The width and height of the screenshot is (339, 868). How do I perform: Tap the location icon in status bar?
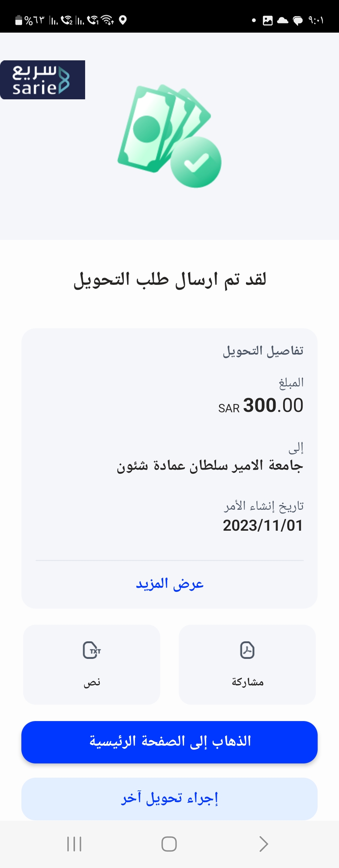[123, 20]
